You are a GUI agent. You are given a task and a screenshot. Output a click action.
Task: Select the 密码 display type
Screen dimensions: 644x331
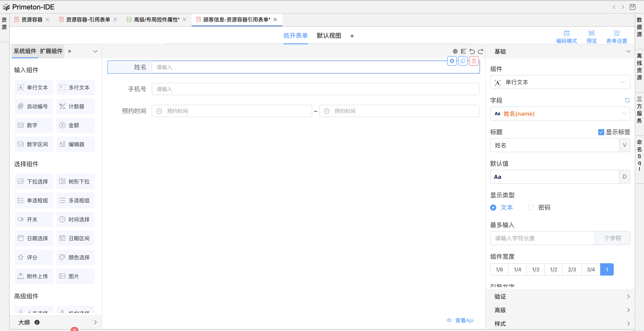coord(531,208)
